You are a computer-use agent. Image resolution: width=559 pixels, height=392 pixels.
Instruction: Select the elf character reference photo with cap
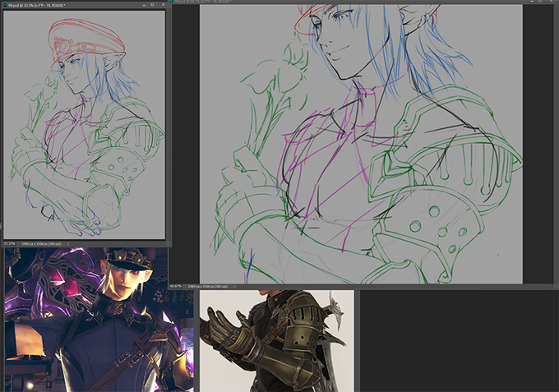coord(99,320)
